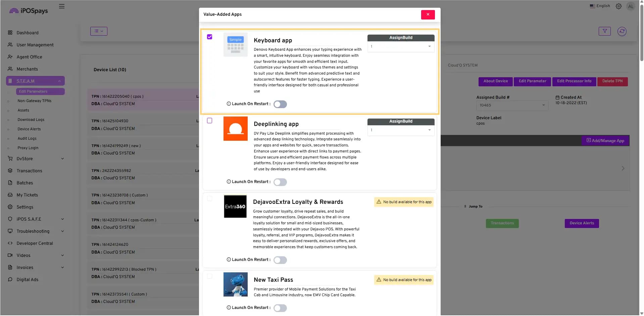This screenshot has height=316, width=644.
Task: Expand the DvStore submenu chevron
Action: coord(62,159)
